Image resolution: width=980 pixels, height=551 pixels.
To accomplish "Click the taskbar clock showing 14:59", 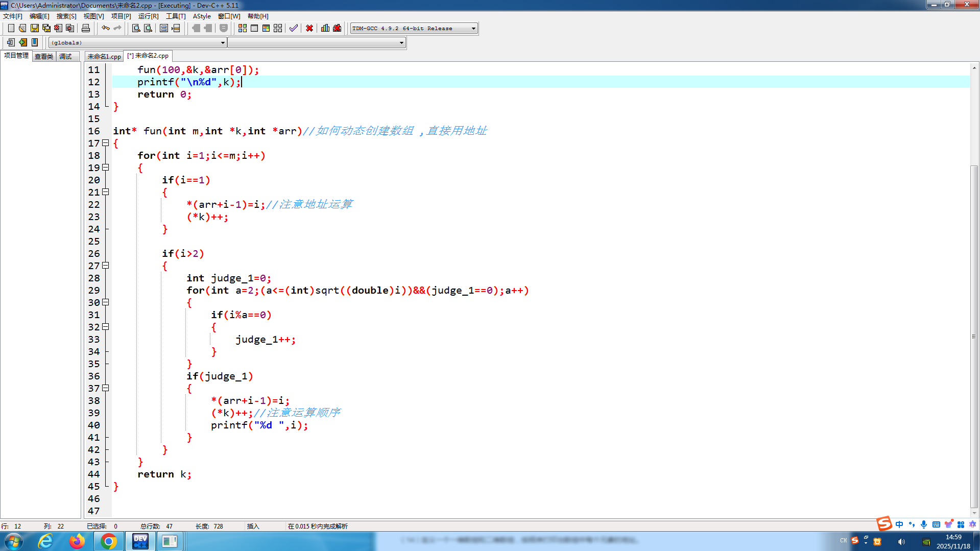I will [953, 541].
